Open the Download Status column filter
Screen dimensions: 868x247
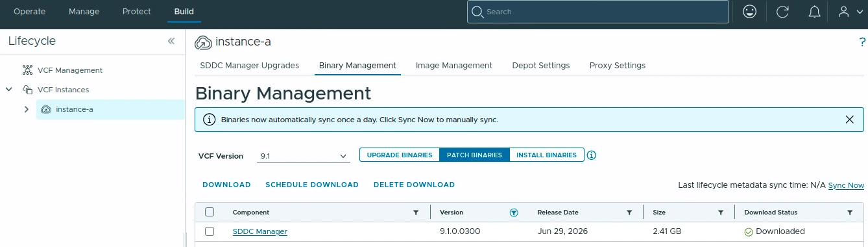[x=850, y=213]
